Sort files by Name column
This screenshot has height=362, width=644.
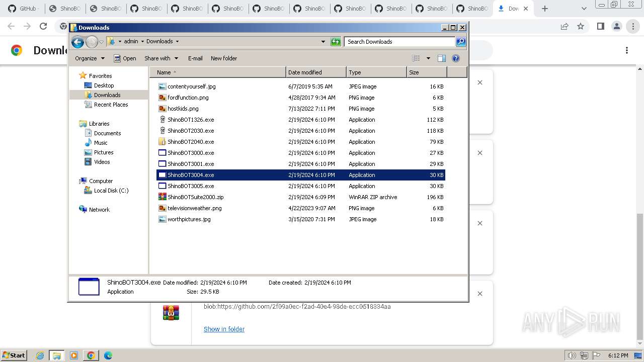218,72
